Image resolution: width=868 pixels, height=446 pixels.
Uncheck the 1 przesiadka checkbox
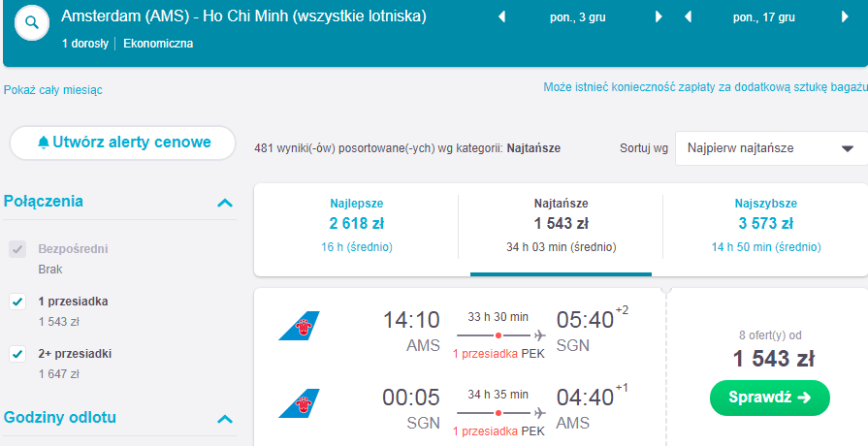coord(17,302)
